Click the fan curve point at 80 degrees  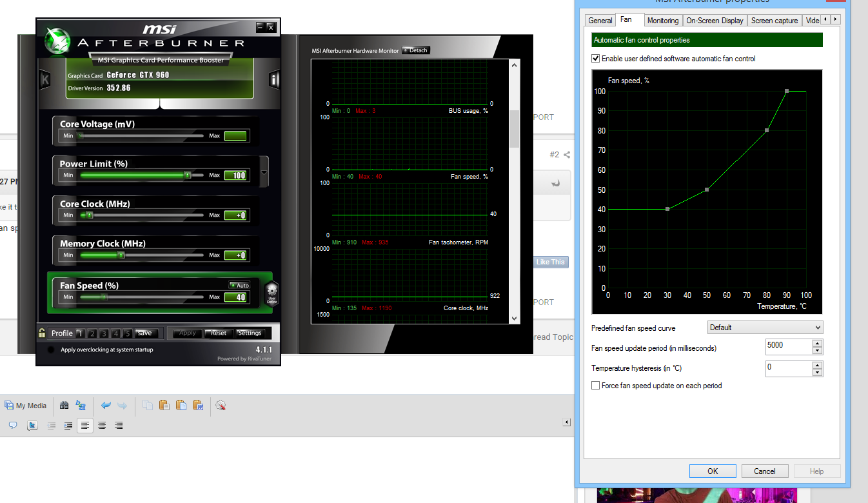[x=767, y=130]
